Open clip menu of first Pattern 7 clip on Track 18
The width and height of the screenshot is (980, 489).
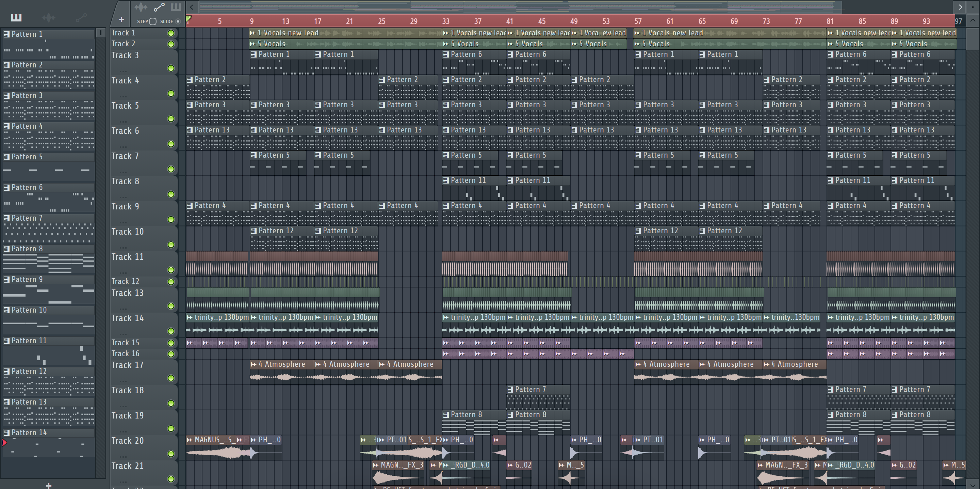510,389
